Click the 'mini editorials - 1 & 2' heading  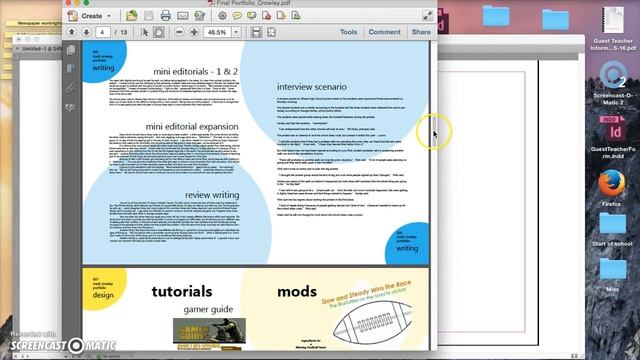click(196, 71)
